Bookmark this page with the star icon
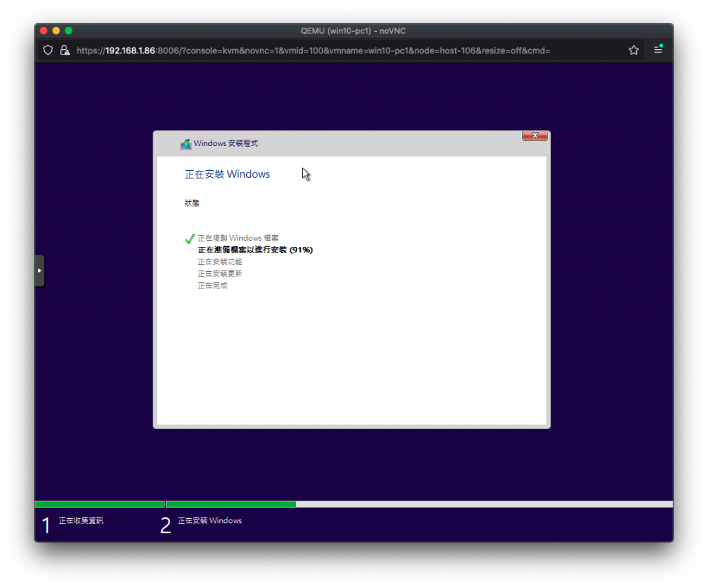The width and height of the screenshot is (708, 588). pos(633,50)
